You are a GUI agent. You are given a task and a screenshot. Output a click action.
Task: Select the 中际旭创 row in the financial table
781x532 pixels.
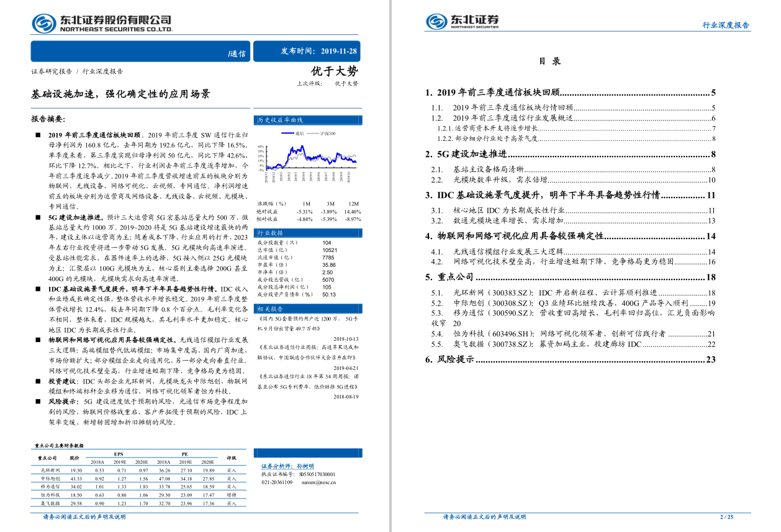[138, 479]
